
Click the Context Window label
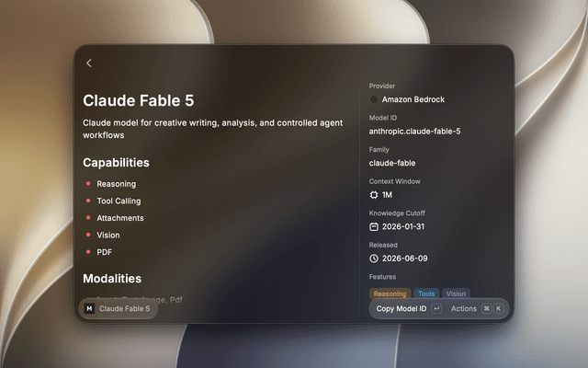coord(394,181)
